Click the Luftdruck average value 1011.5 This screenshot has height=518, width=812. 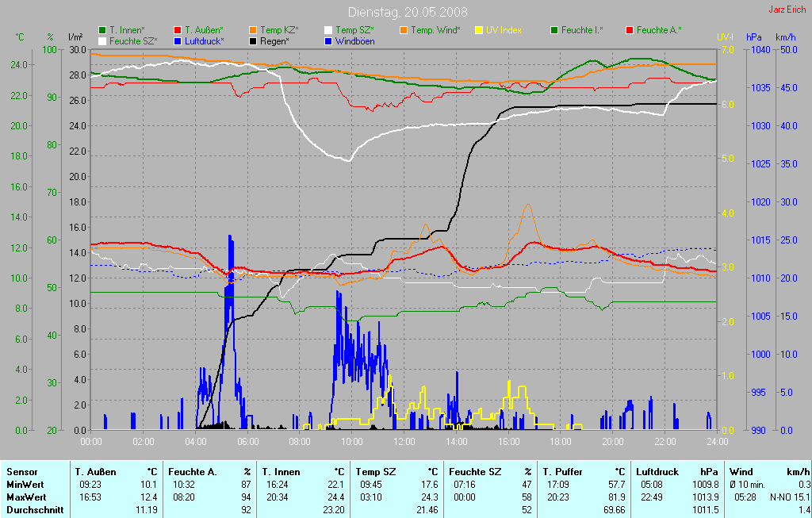pos(705,510)
